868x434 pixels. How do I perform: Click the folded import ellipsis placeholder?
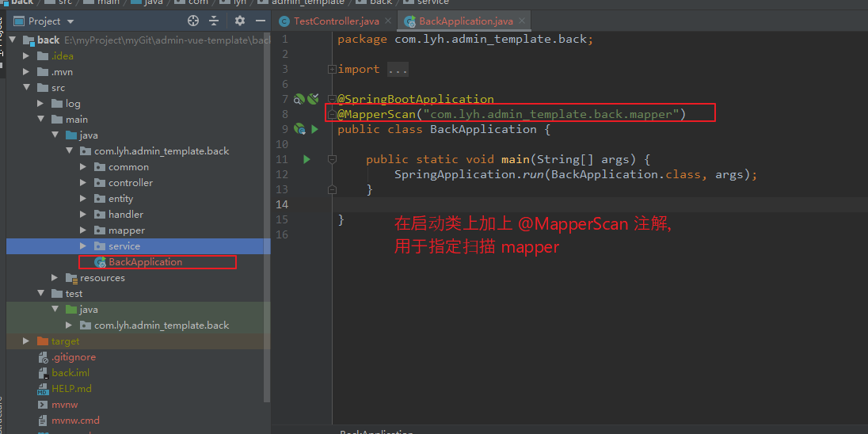click(x=398, y=69)
